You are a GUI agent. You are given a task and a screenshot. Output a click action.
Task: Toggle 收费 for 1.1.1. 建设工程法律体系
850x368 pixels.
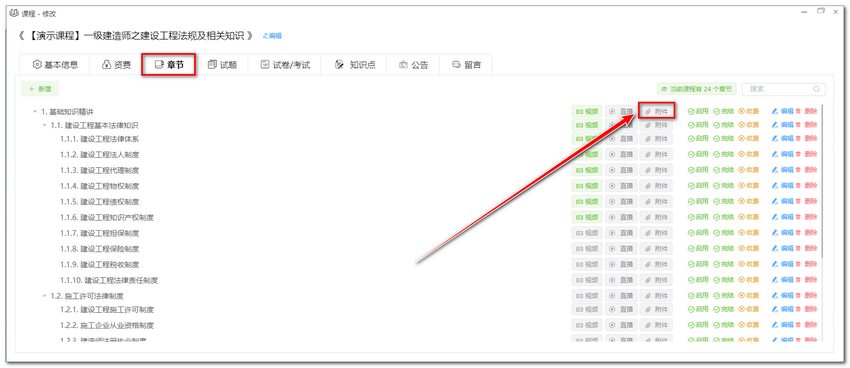point(749,138)
